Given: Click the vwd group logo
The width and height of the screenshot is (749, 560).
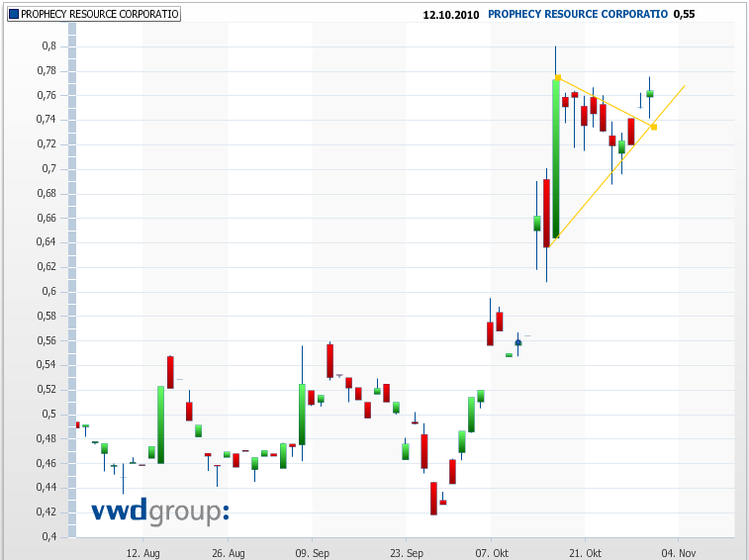Looking at the screenshot, I should tap(160, 511).
